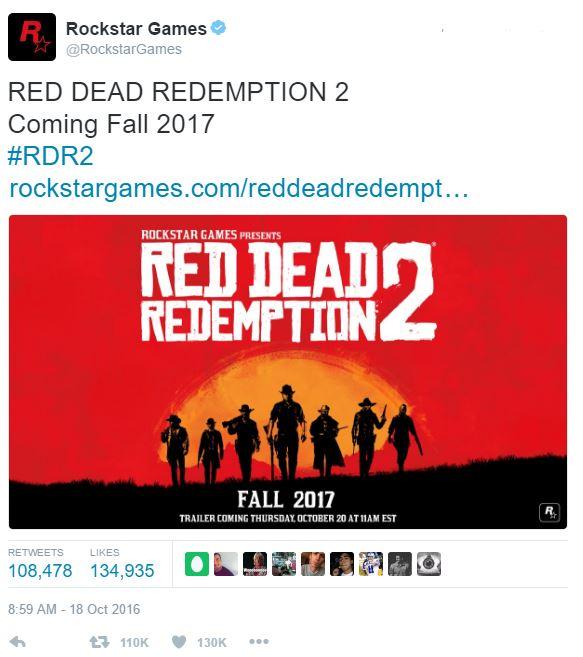Click the last grey eye avatar
The width and height of the screenshot is (583, 657).
point(428,564)
